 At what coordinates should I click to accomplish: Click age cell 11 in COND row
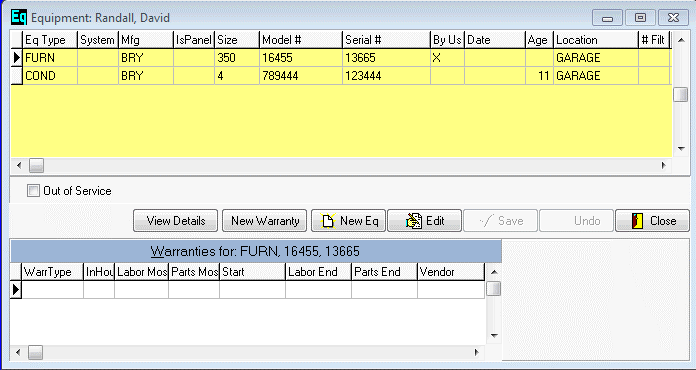(x=539, y=75)
